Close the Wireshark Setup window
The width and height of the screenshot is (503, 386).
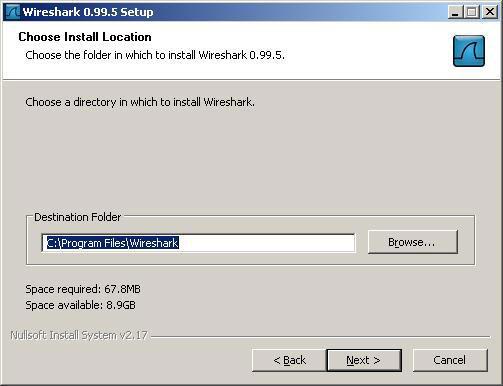(x=490, y=12)
